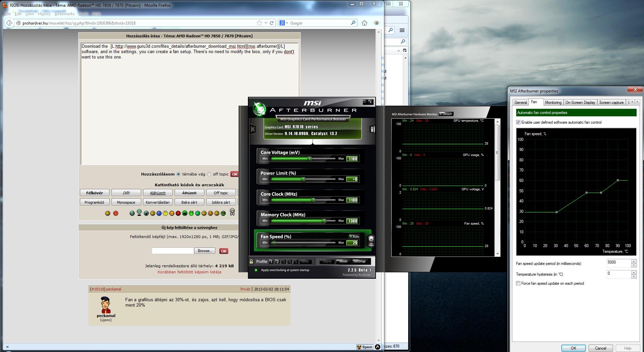Click the Temperature hysteresis value field
The image size is (644, 352).
tap(618, 274)
